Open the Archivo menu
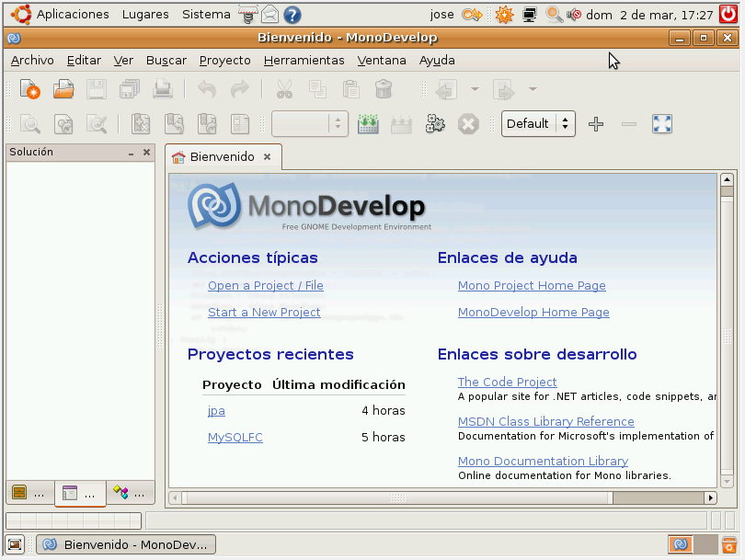The width and height of the screenshot is (745, 560). (32, 61)
